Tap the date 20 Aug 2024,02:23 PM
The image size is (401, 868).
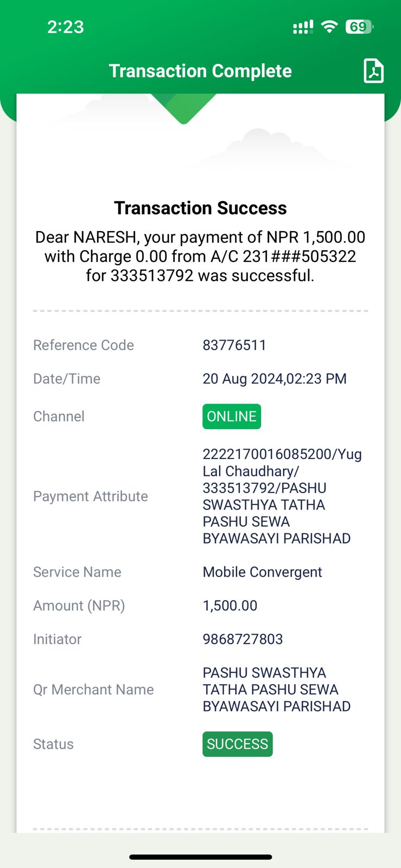(x=275, y=379)
